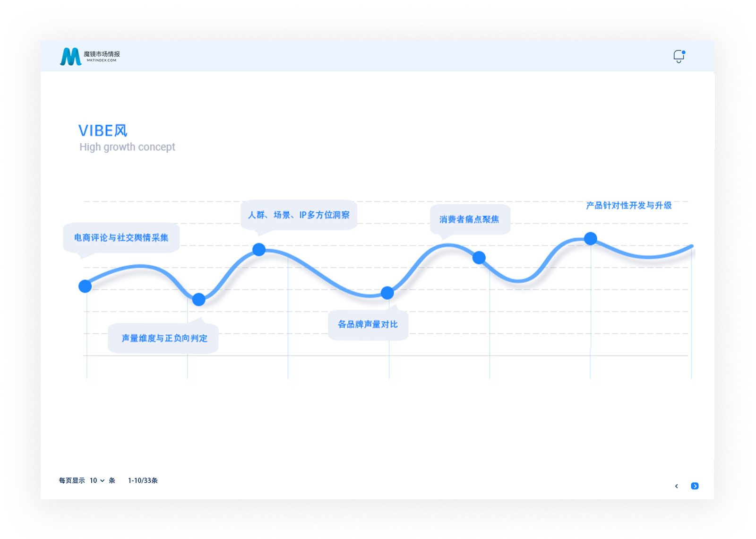The height and width of the screenshot is (539, 756).
Task: Click the 1-10/33条 pagination range text
Action: 143,480
